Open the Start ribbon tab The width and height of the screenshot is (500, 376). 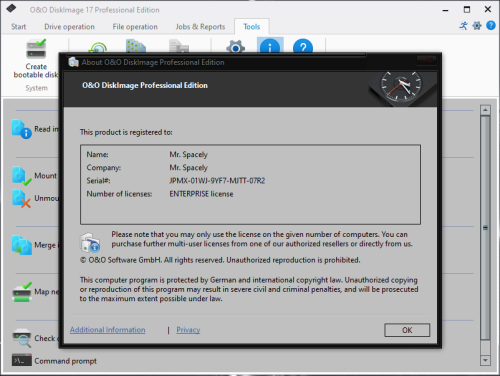pyautogui.click(x=18, y=27)
